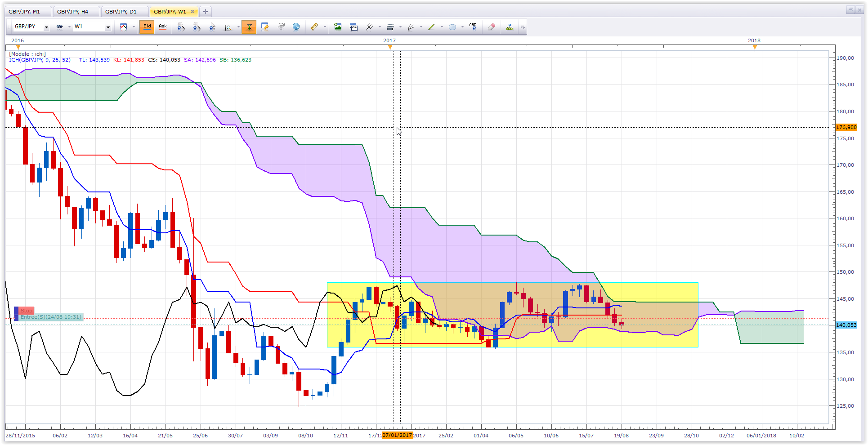Select the fan lines drawing tool

(x=411, y=27)
